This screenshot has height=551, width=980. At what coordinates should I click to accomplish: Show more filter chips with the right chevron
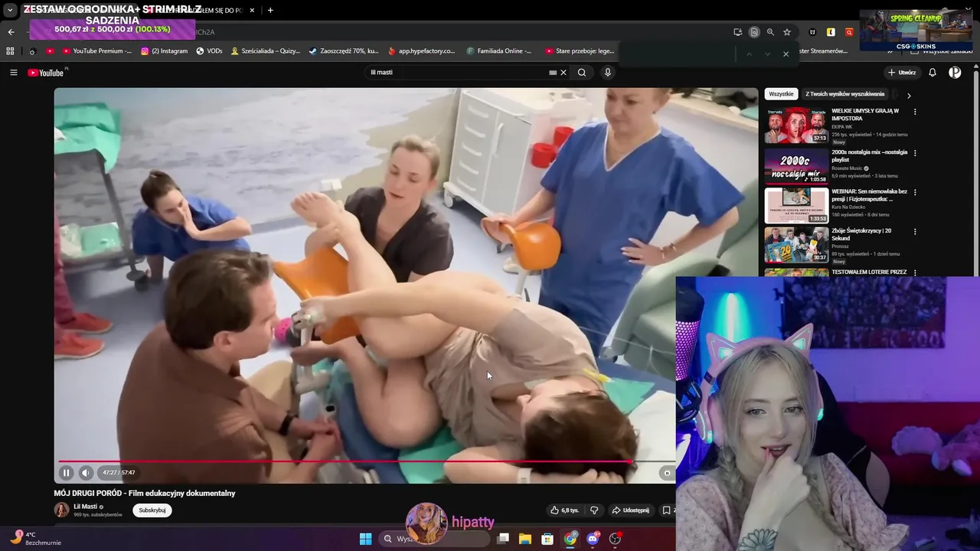(x=909, y=96)
